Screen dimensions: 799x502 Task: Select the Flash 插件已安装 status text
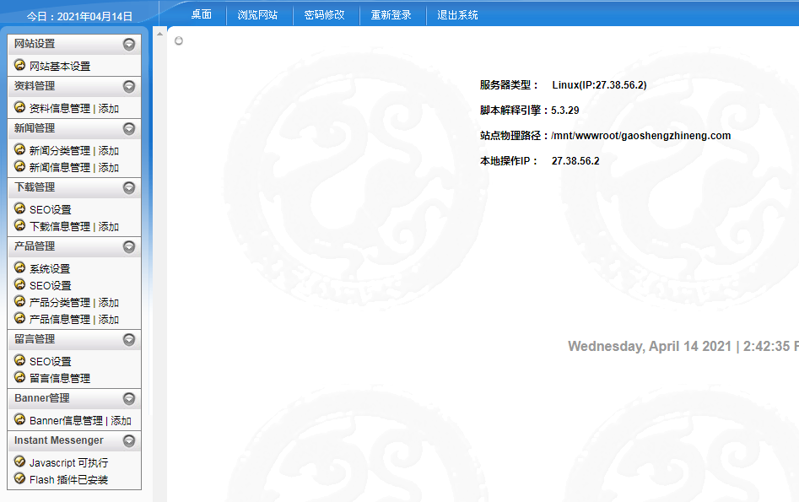click(x=69, y=480)
